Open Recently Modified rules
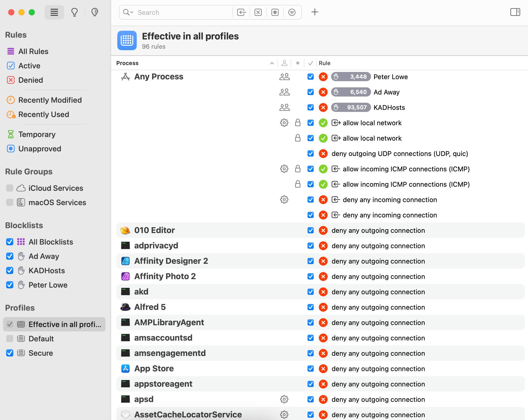This screenshot has height=420, width=528. click(x=50, y=100)
